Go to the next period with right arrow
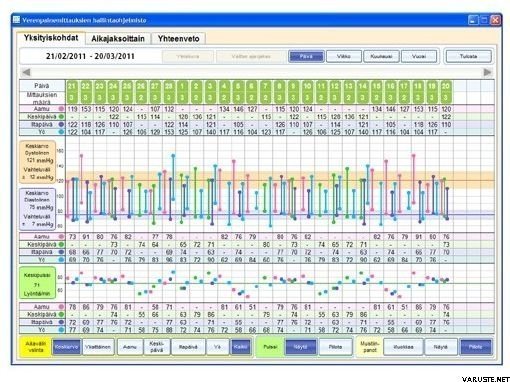The image size is (510, 382). tap(487, 72)
